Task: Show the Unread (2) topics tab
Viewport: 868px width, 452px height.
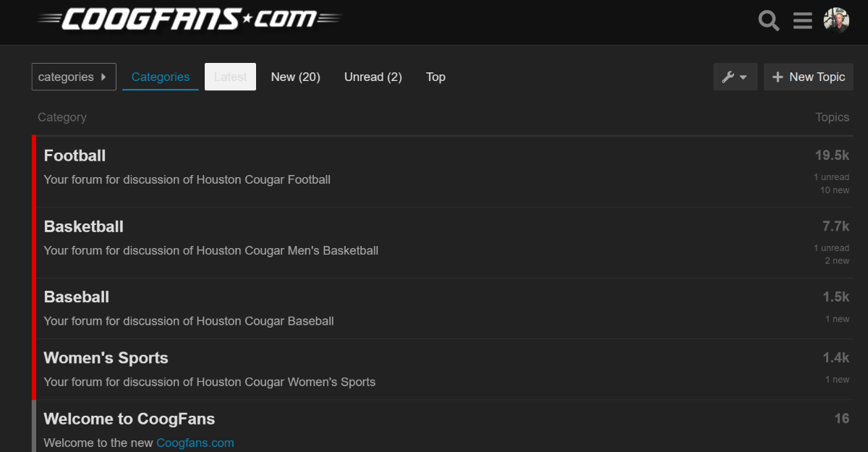Action: point(373,77)
